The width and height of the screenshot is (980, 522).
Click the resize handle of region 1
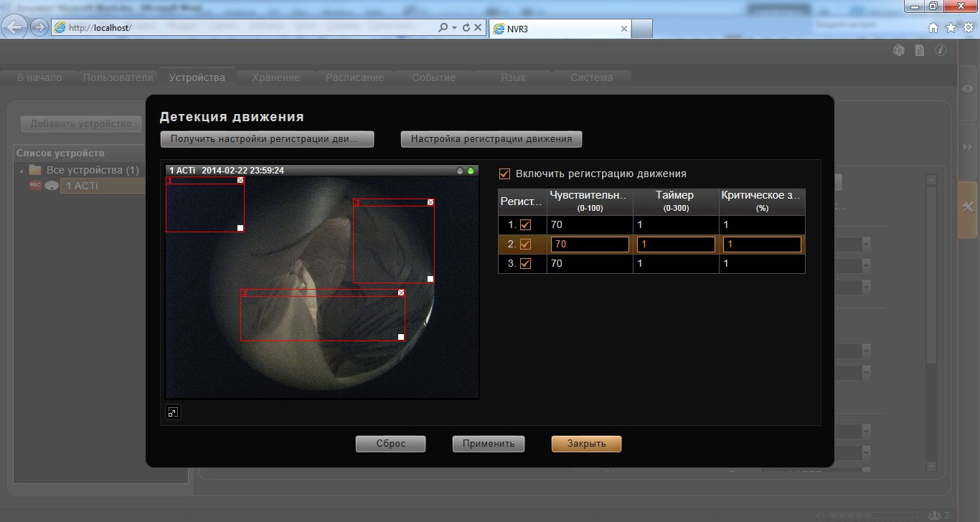tap(240, 228)
